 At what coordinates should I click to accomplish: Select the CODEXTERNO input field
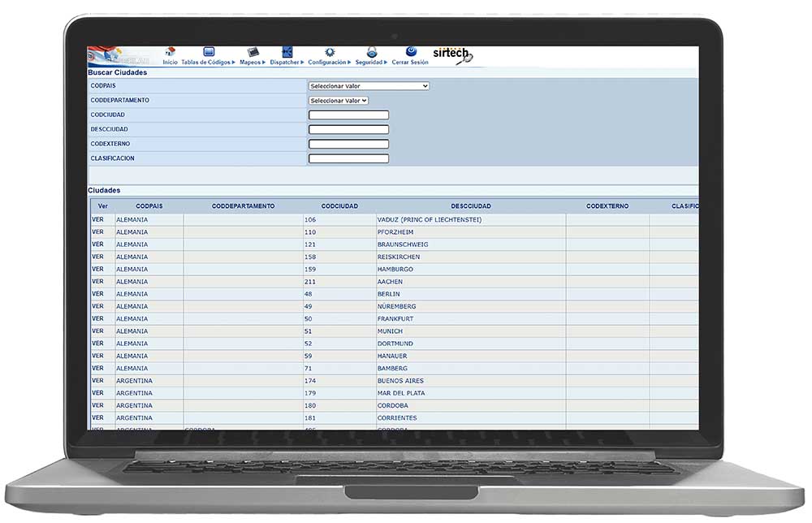click(348, 145)
